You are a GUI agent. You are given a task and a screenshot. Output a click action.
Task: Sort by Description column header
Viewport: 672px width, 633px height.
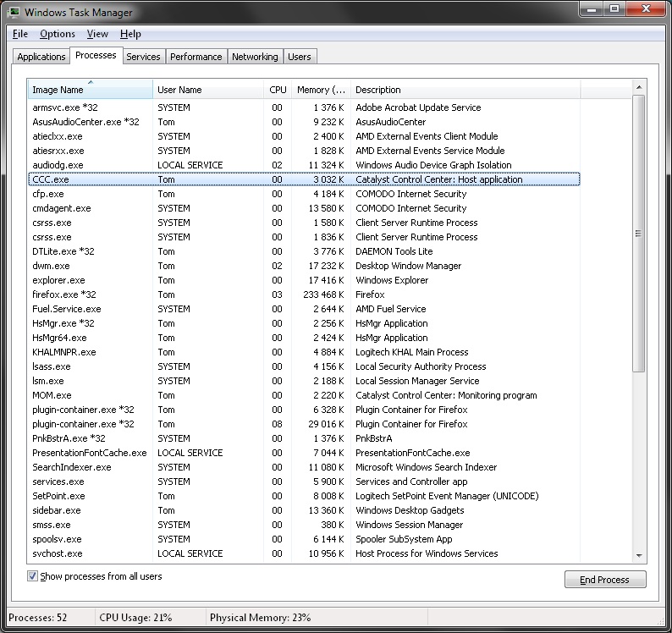(x=465, y=90)
